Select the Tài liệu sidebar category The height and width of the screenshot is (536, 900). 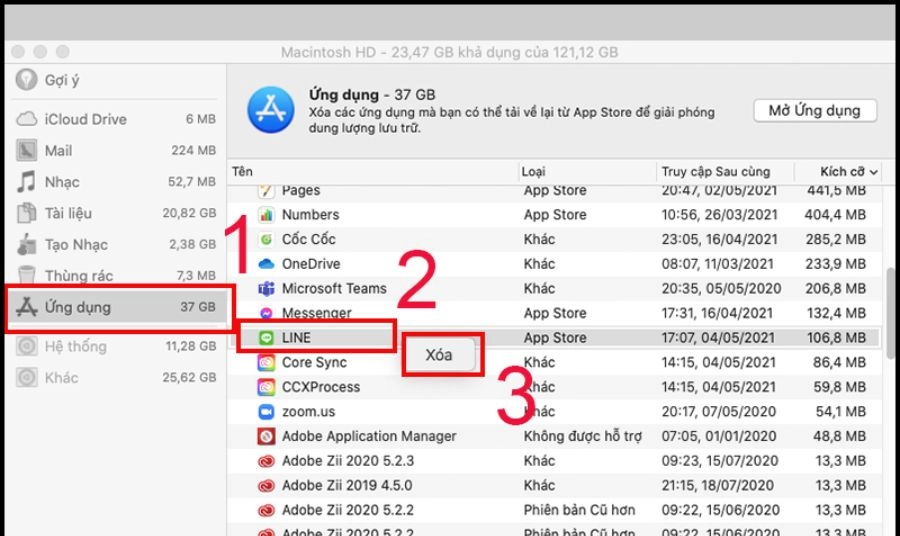coord(115,213)
